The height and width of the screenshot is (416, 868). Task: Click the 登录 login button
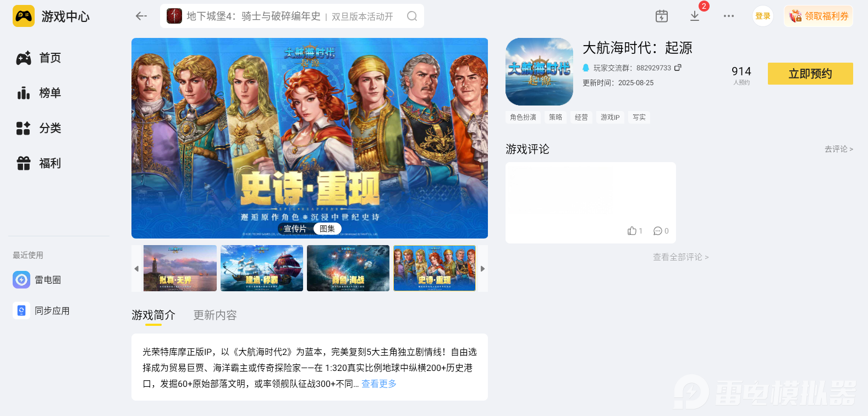click(762, 16)
